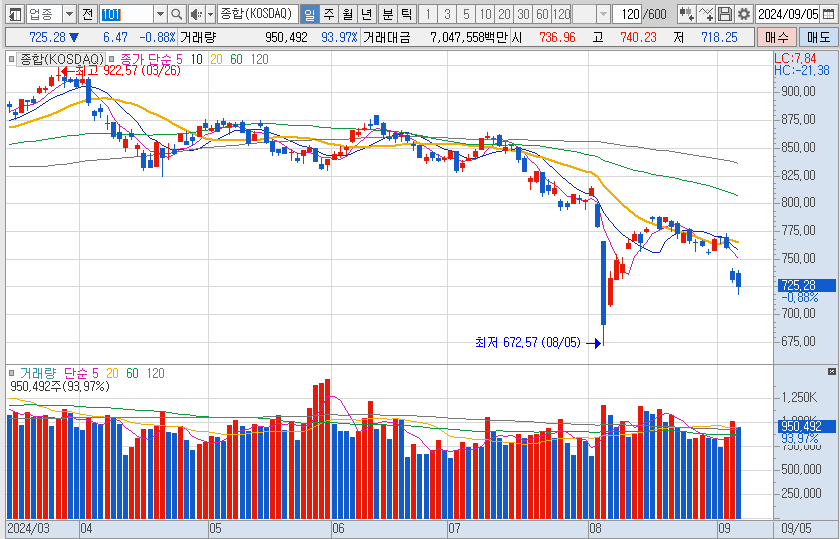The height and width of the screenshot is (539, 840).
Task: Click the volume tag 950,492 on axis
Action: point(806,426)
